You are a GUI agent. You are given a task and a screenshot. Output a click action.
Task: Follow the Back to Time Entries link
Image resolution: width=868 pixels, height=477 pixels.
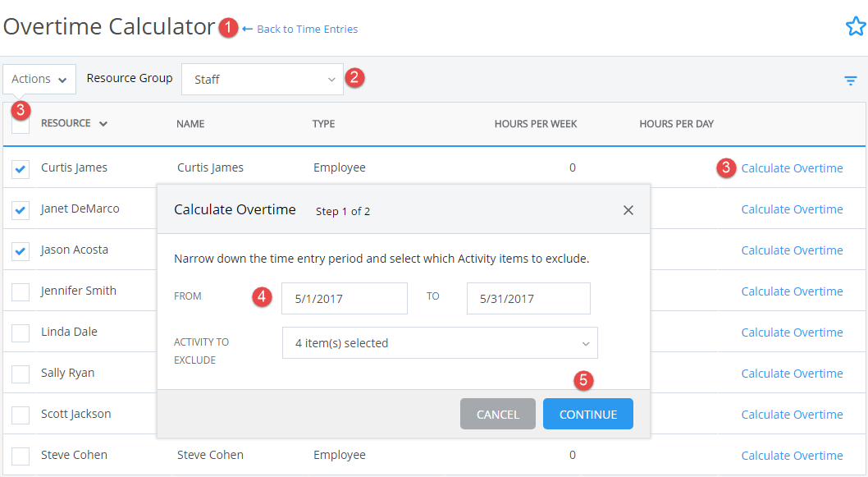click(307, 29)
